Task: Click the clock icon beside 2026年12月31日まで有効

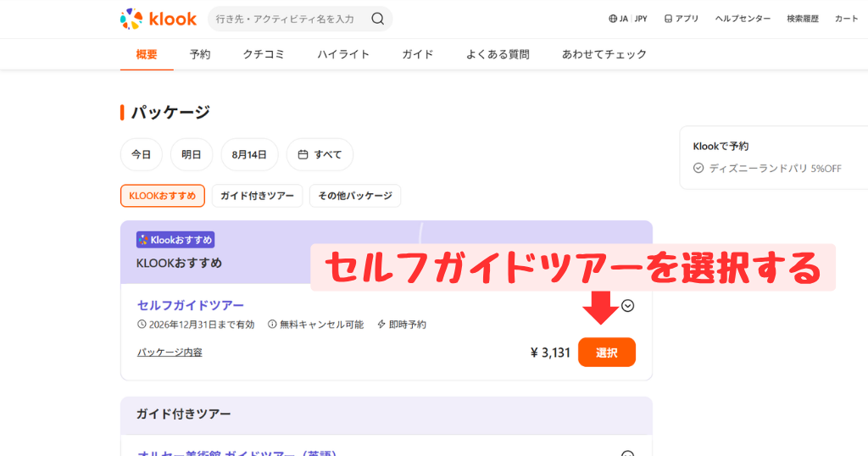Action: click(142, 325)
